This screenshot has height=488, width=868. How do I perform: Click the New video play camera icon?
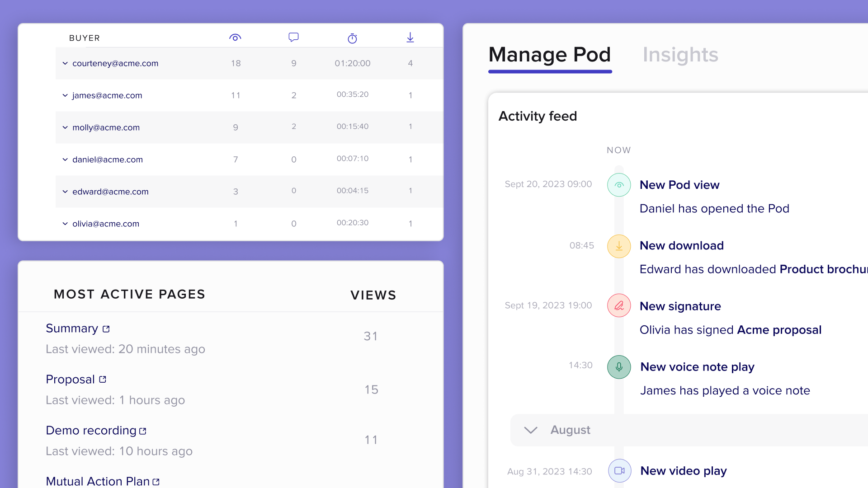pos(619,471)
